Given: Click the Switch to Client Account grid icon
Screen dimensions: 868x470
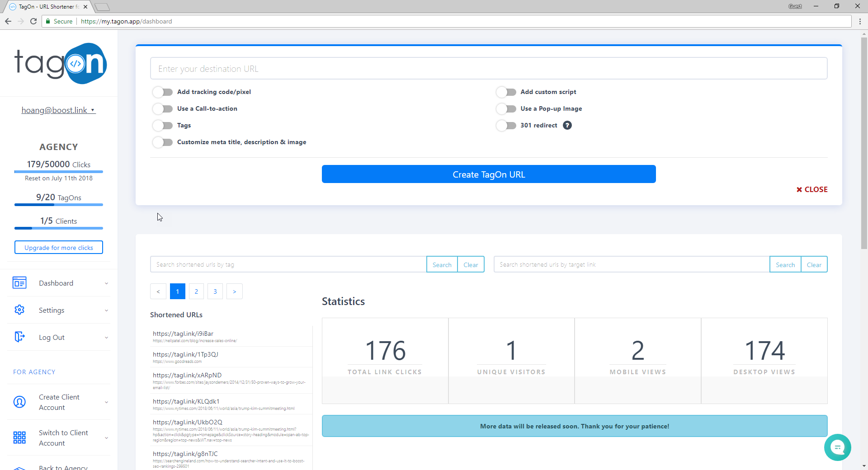Looking at the screenshot, I should coord(19,437).
